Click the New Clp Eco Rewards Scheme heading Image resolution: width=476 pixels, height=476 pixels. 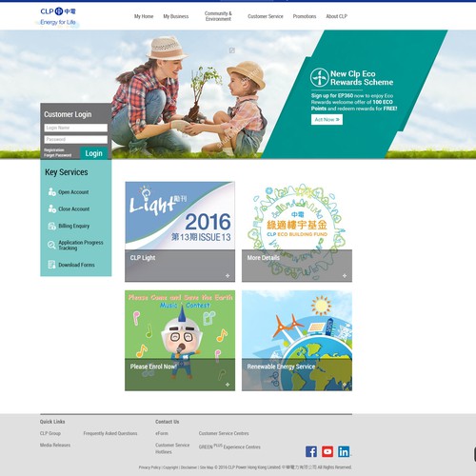(x=362, y=78)
